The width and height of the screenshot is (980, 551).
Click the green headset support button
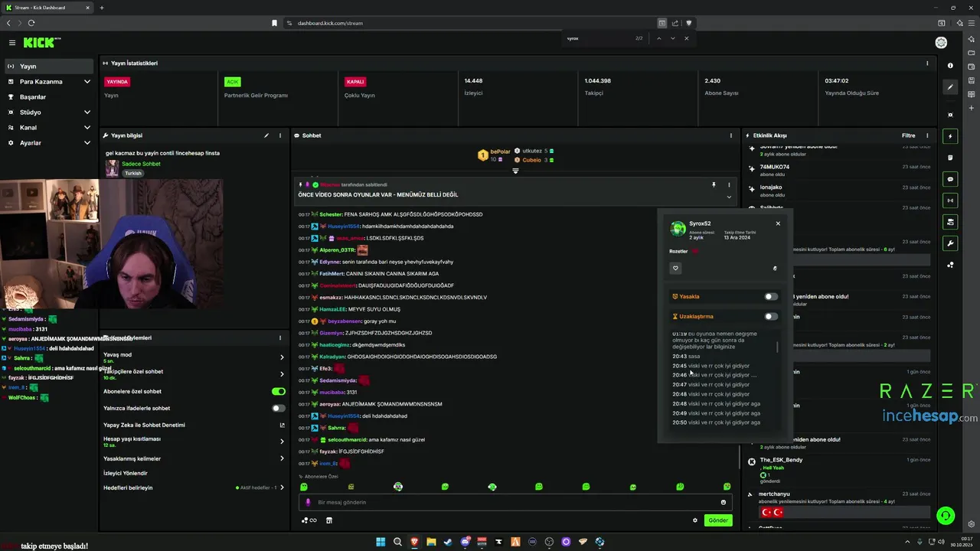pyautogui.click(x=946, y=516)
